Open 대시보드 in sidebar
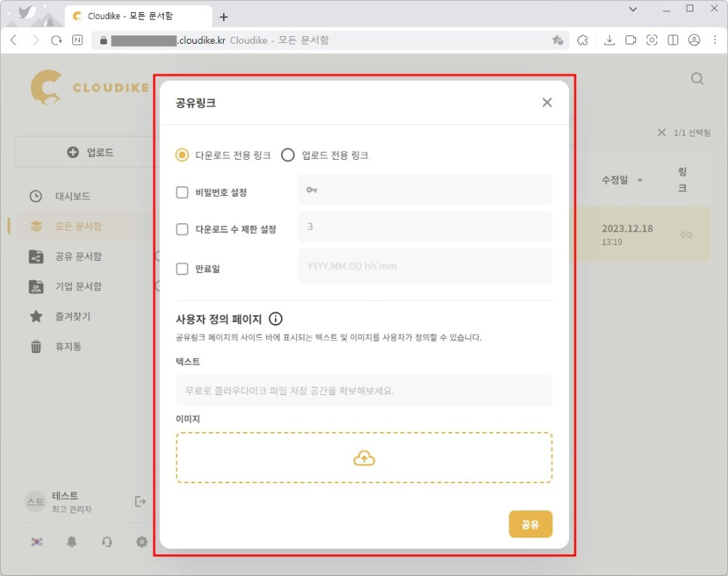The height and width of the screenshot is (576, 728). tap(72, 196)
